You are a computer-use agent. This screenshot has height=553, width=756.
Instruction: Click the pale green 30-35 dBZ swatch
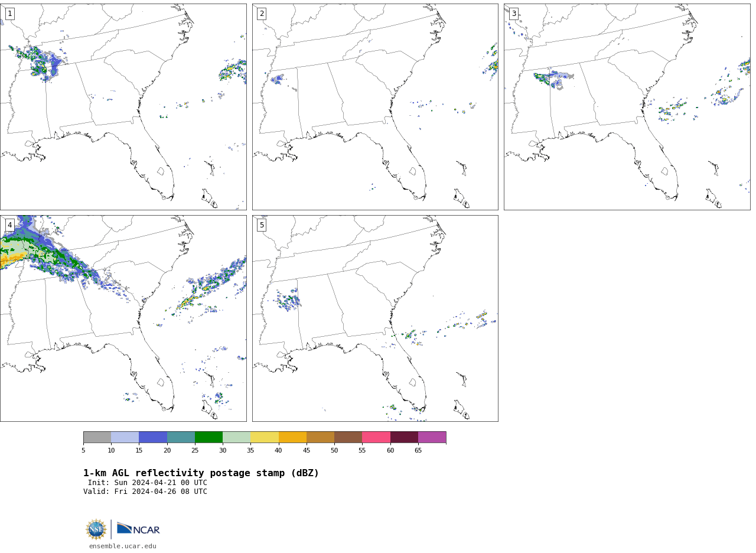pyautogui.click(x=236, y=437)
